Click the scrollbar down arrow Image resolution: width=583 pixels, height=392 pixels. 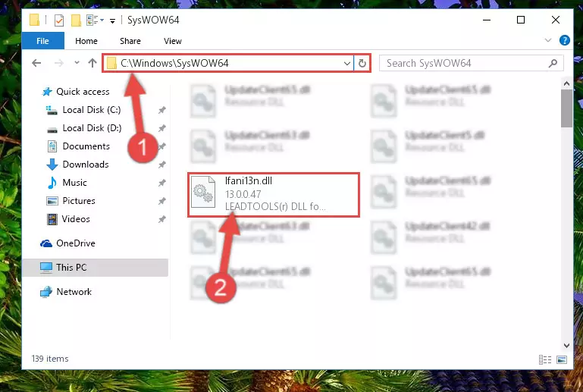pos(566,346)
